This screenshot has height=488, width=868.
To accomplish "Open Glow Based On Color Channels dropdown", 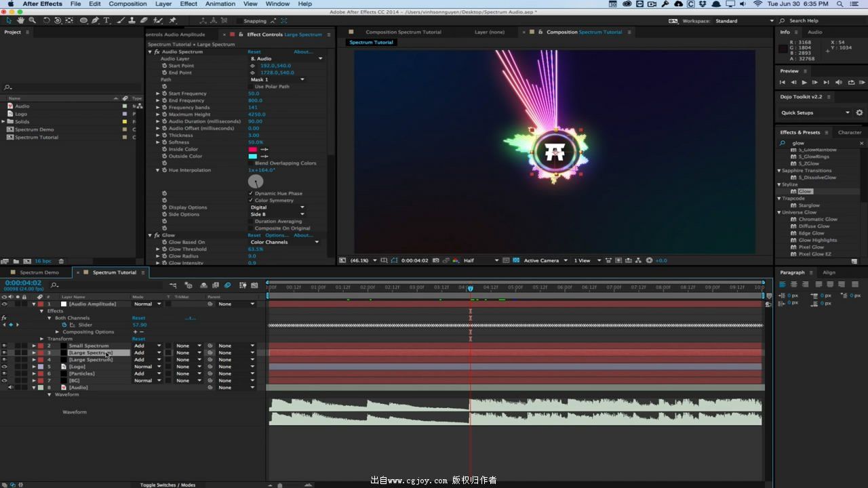I will pyautogui.click(x=285, y=242).
